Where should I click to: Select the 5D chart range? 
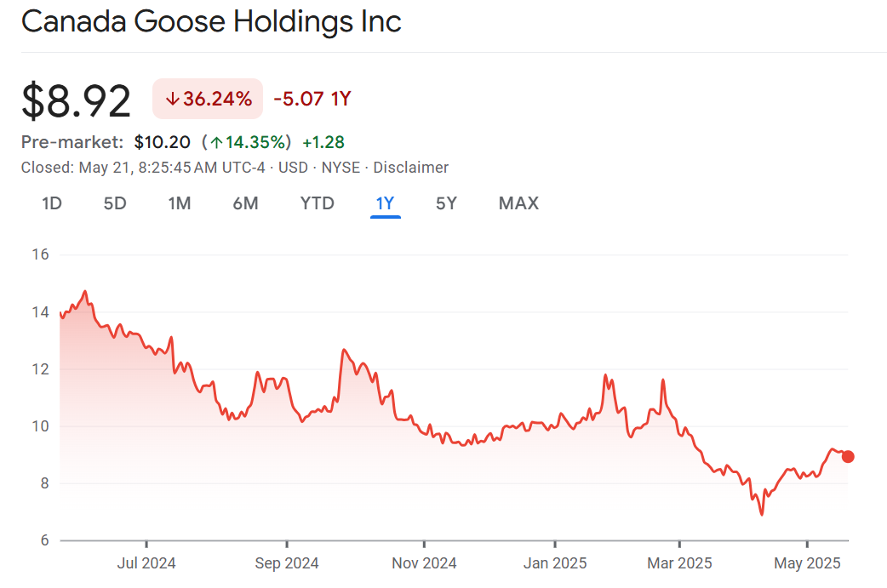tap(115, 203)
